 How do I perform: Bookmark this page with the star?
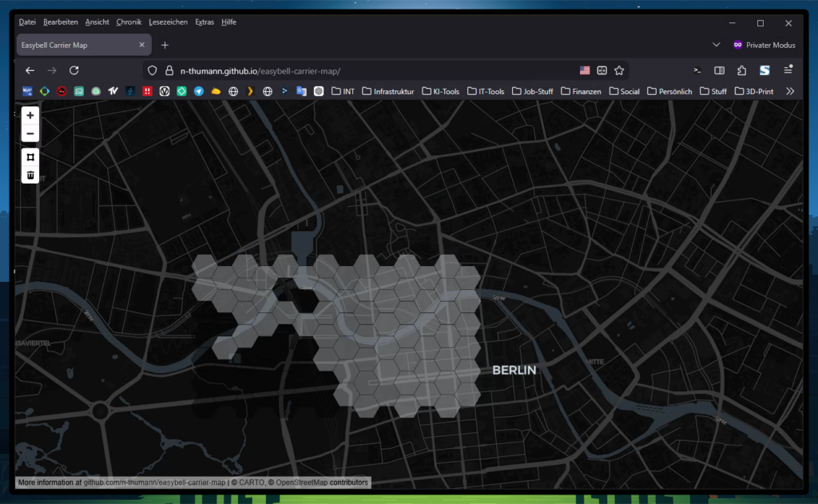click(619, 70)
